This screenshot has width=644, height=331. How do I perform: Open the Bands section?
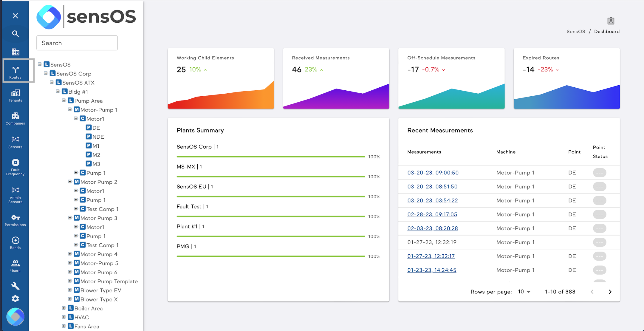[x=16, y=243]
